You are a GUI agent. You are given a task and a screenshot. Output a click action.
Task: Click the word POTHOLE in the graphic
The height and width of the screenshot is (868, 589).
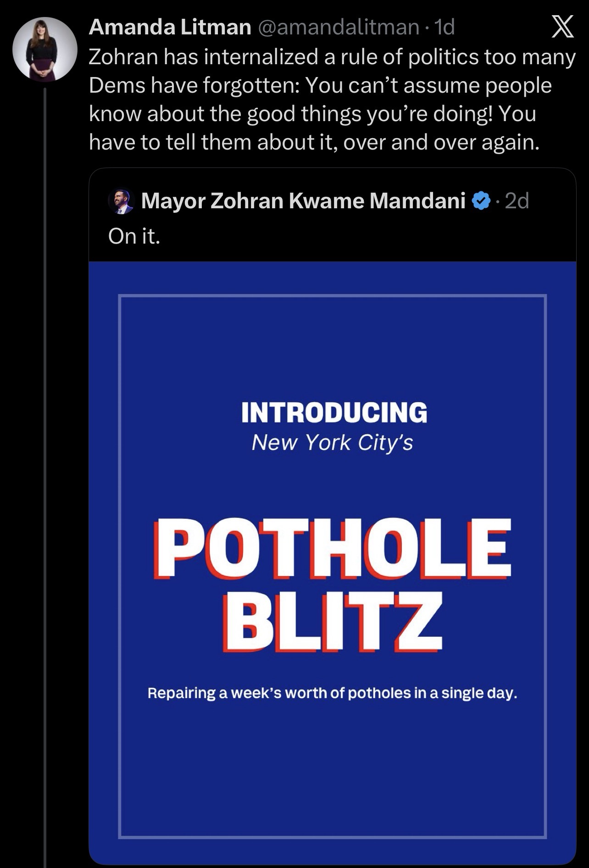click(x=333, y=548)
